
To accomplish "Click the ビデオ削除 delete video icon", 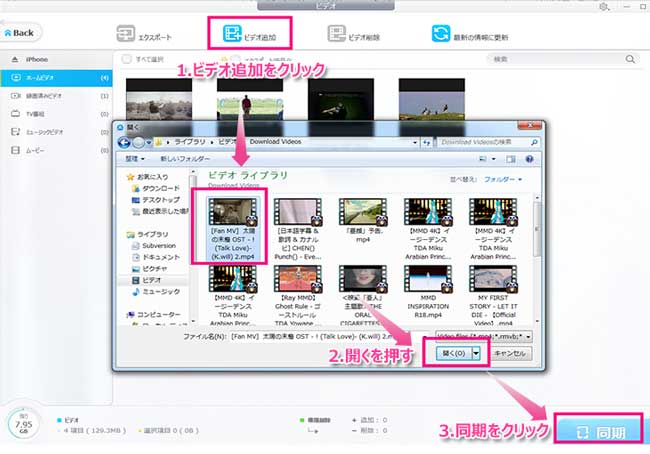I will point(336,34).
